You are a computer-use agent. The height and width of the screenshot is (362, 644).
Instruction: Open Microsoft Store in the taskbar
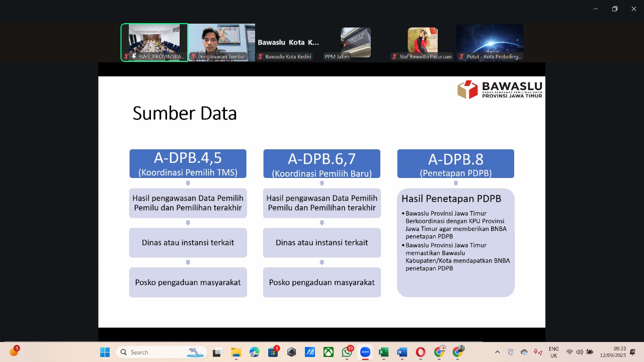coord(273,352)
